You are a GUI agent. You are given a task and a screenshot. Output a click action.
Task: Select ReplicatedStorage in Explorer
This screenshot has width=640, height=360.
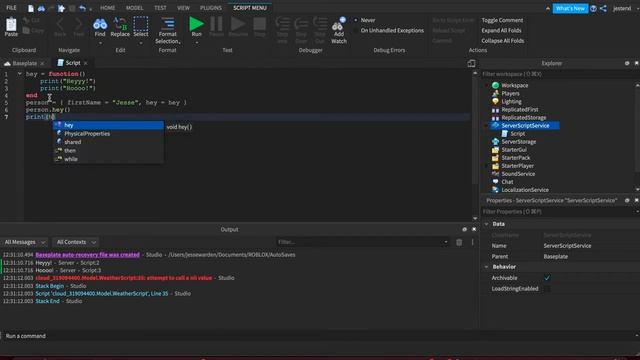[x=524, y=118]
